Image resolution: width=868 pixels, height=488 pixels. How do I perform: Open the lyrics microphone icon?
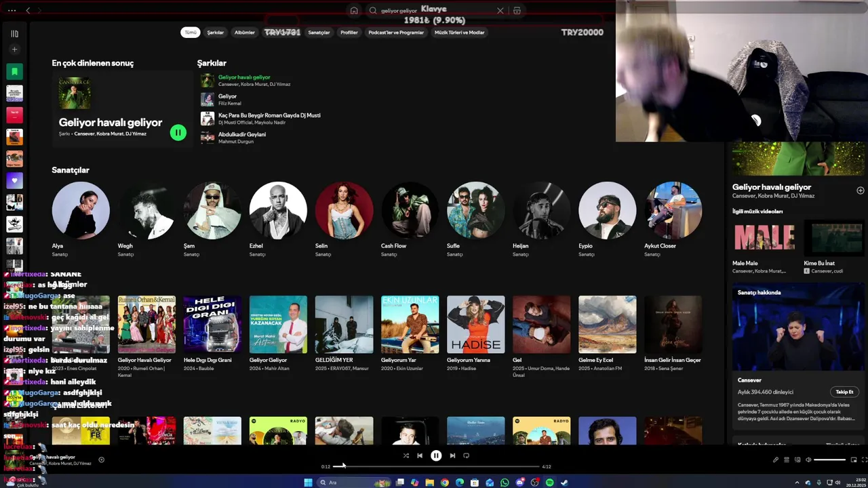pyautogui.click(x=776, y=460)
